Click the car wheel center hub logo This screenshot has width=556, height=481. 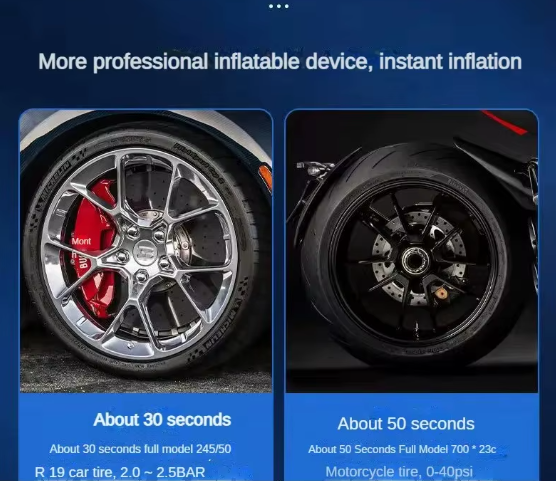tap(146, 253)
